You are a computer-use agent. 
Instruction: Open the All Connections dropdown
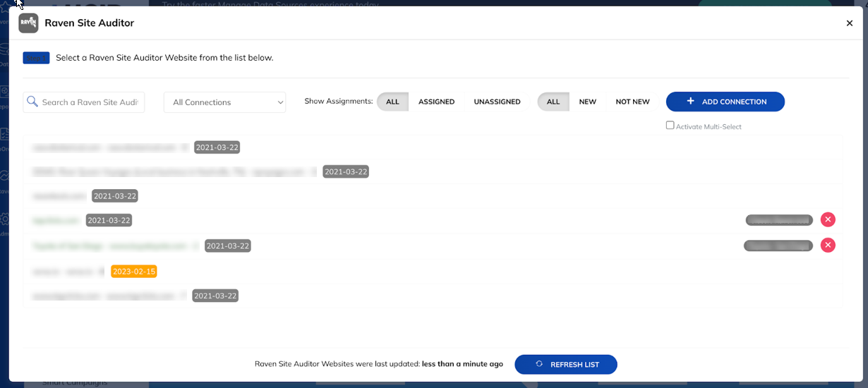225,102
